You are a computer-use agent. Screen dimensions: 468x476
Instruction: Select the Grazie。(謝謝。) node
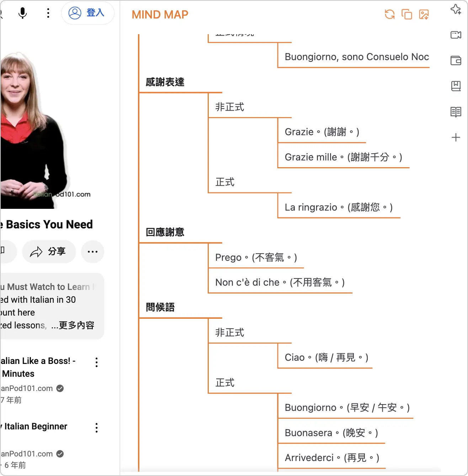tap(322, 132)
